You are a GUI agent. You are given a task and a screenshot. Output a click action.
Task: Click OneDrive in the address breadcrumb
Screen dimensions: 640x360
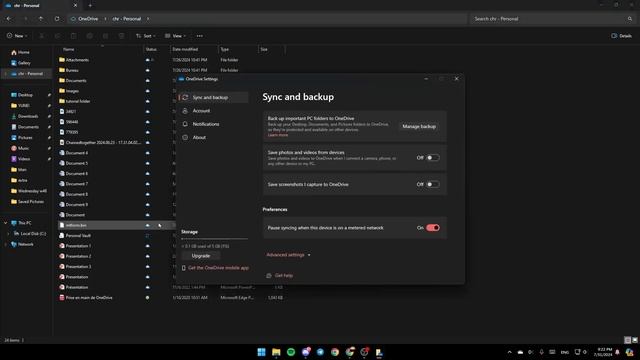88,19
